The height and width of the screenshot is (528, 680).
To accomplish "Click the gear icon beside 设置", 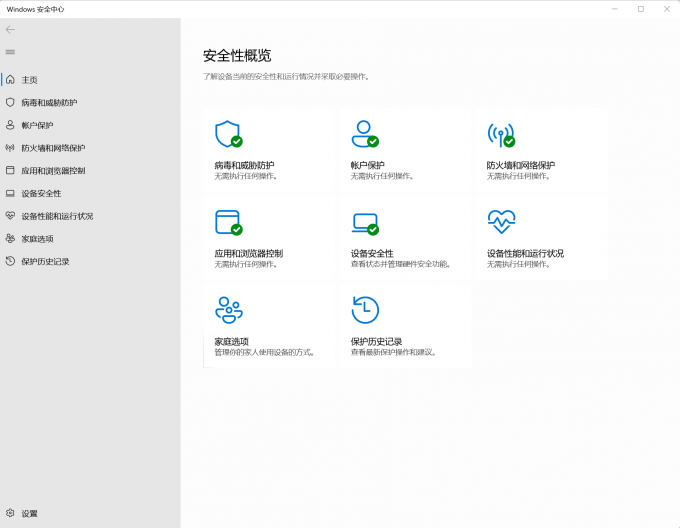I will tap(10, 513).
